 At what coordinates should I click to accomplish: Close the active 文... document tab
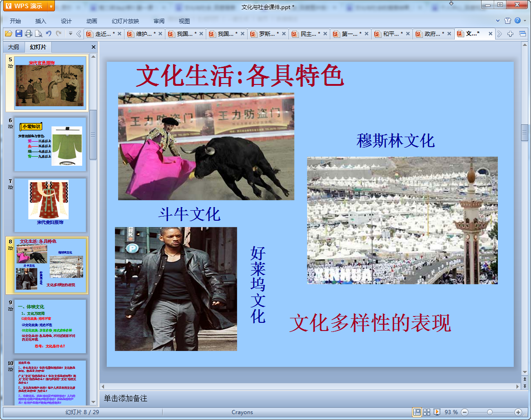point(491,34)
